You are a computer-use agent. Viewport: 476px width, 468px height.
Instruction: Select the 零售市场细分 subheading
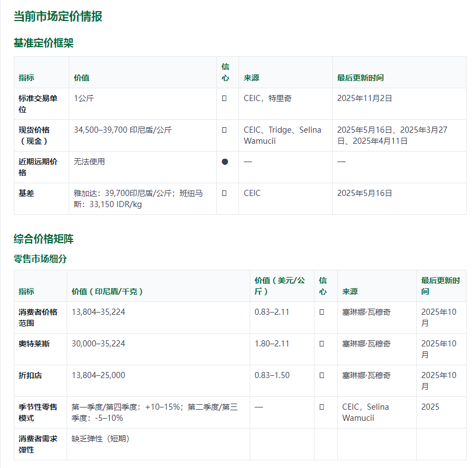coord(38,259)
